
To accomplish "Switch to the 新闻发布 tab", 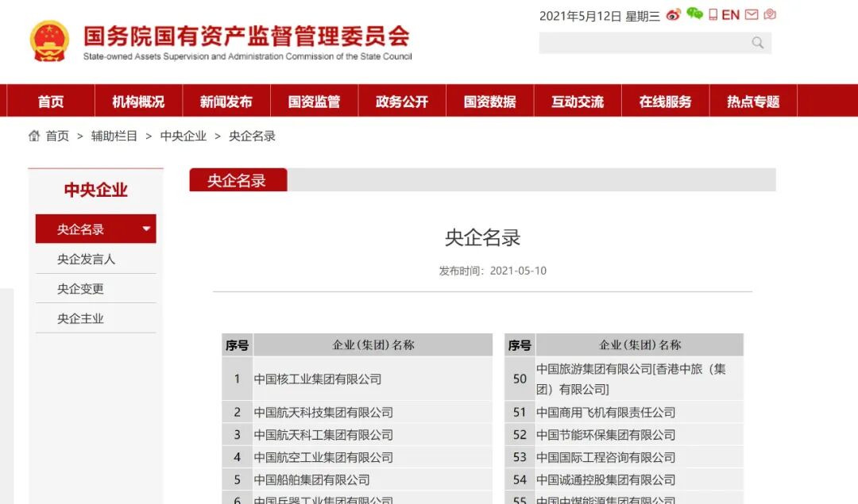I will click(226, 100).
